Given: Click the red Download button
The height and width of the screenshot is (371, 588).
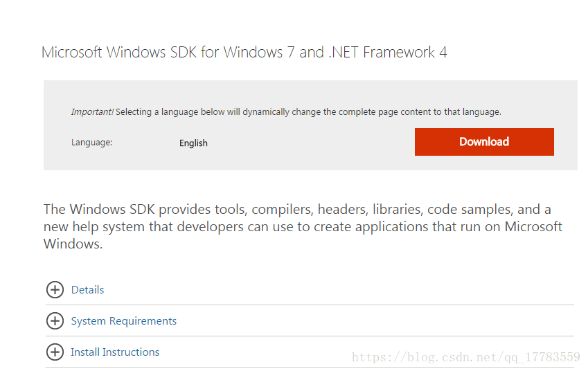Looking at the screenshot, I should [484, 142].
